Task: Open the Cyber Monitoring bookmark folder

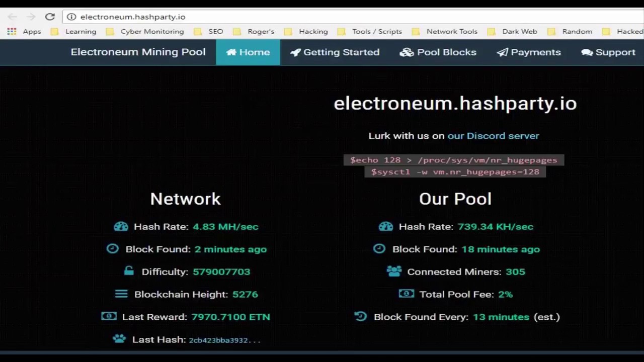Action: tap(145, 31)
